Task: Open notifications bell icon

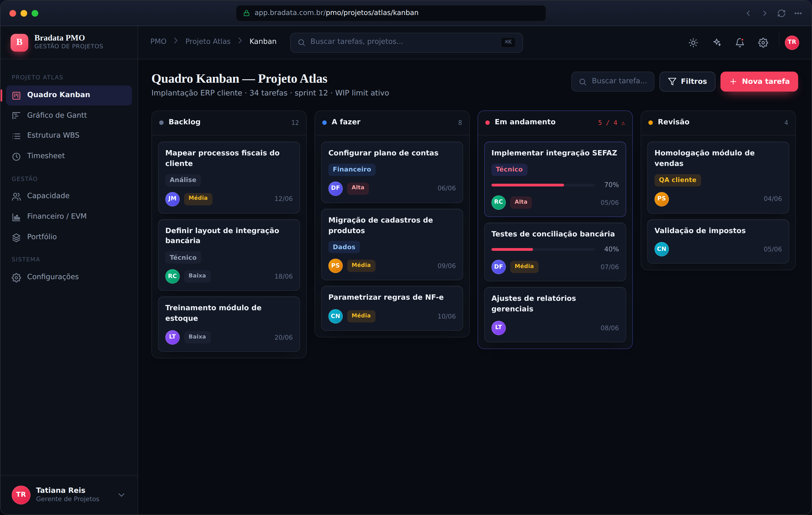Action: pos(740,42)
